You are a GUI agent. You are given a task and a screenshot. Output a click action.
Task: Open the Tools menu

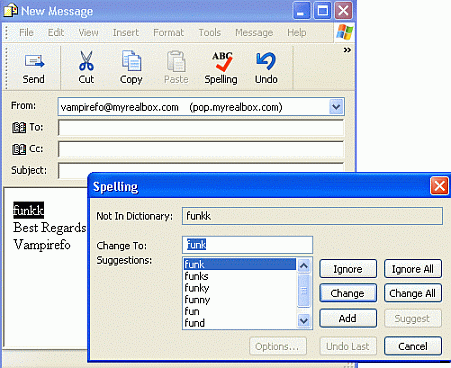click(x=210, y=33)
